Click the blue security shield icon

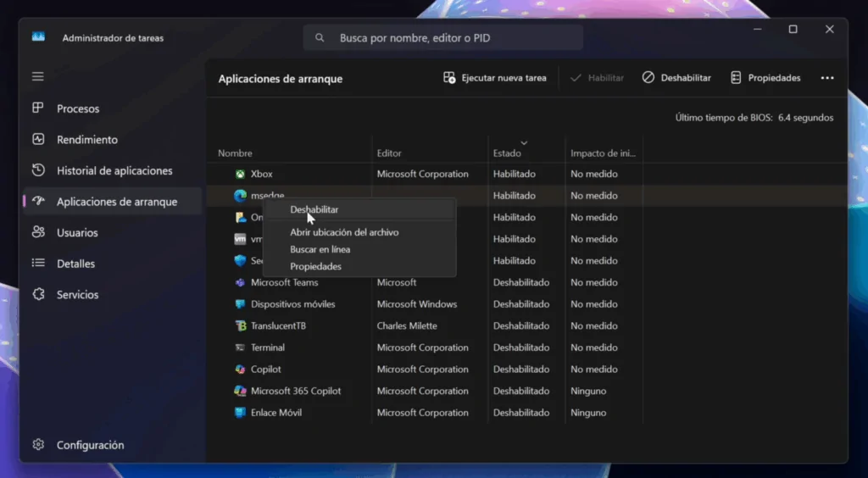pyautogui.click(x=240, y=260)
